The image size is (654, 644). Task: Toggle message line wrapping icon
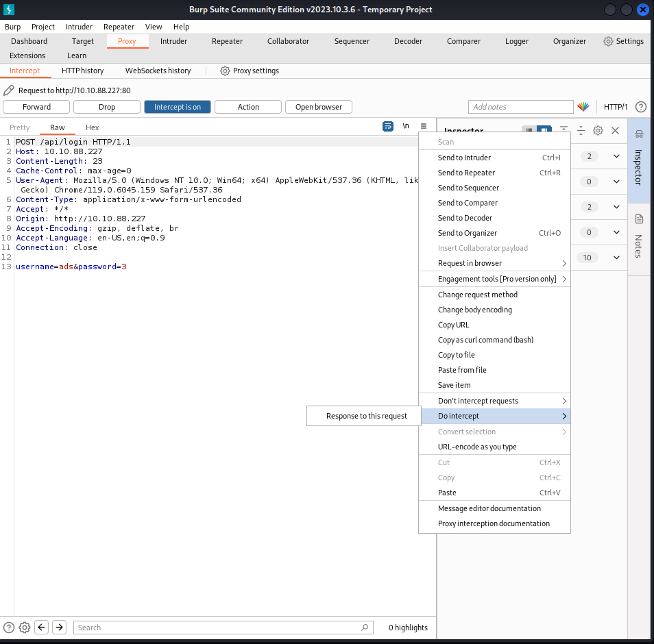click(388, 126)
